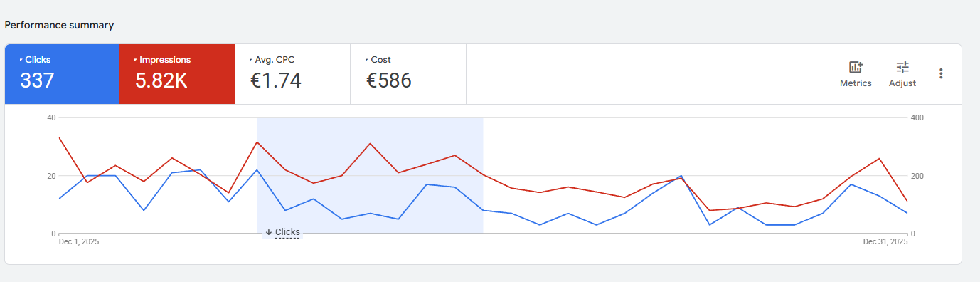Open the Adjust chart settings
The height and width of the screenshot is (282, 980).
coord(902,74)
